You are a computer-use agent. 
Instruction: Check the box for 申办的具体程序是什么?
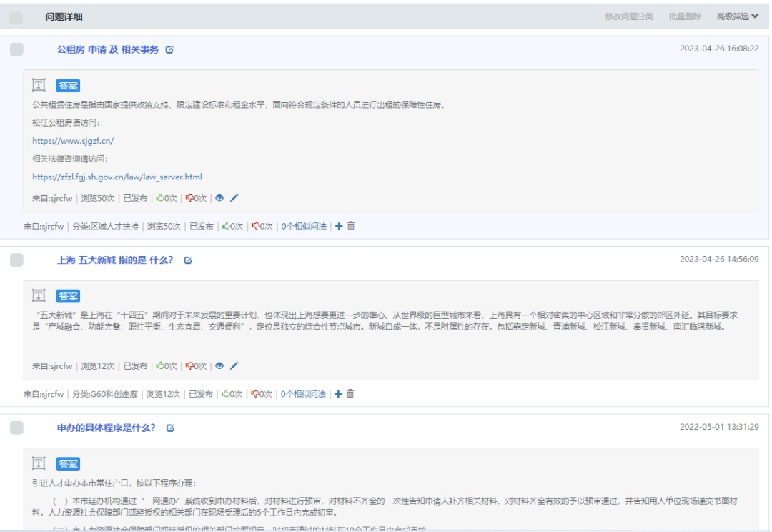16,428
